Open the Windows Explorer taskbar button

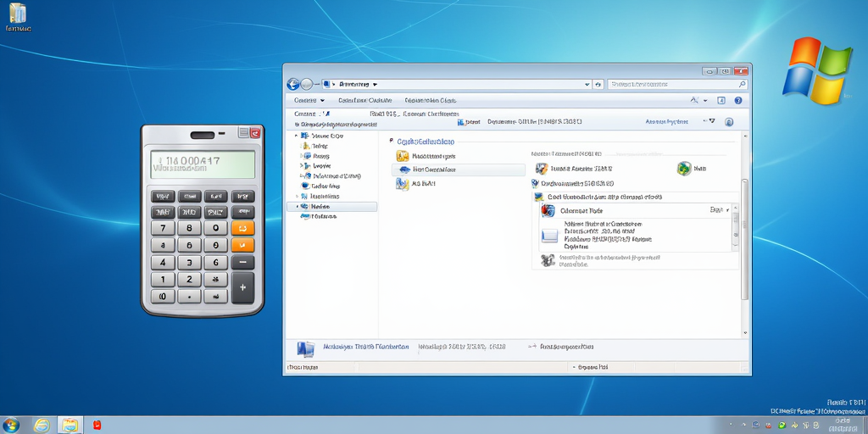70,426
